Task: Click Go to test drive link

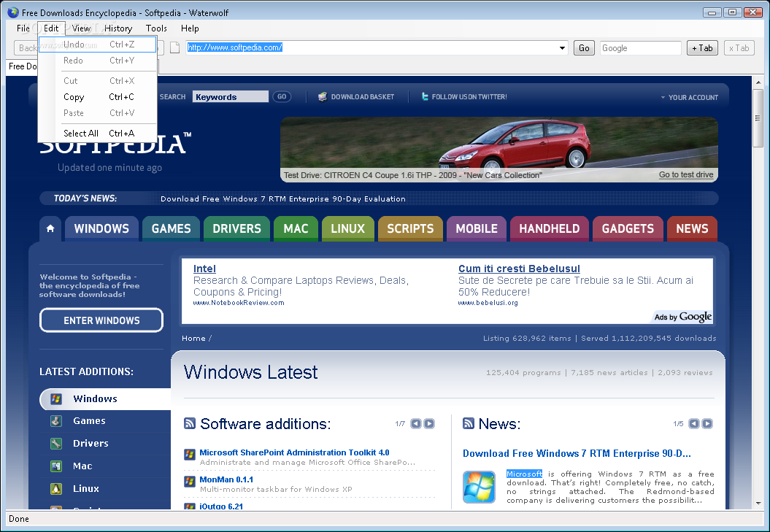Action: point(686,174)
